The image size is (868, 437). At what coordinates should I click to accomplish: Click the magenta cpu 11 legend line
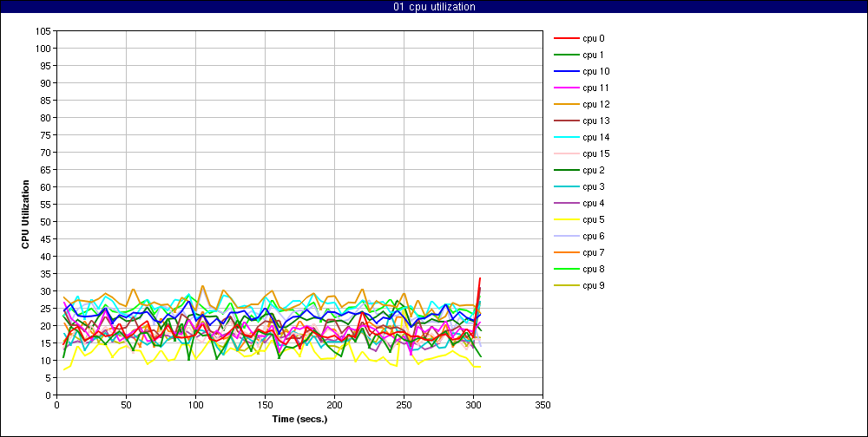pyautogui.click(x=567, y=88)
